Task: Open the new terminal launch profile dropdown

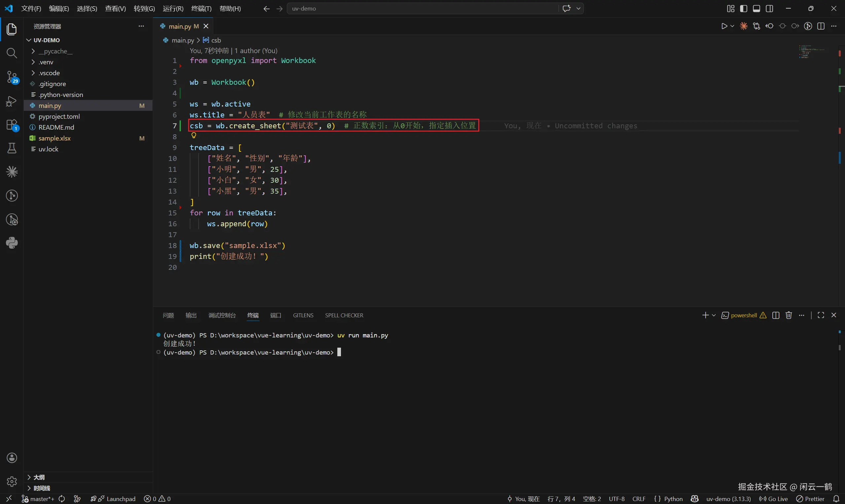Action: pos(714,315)
